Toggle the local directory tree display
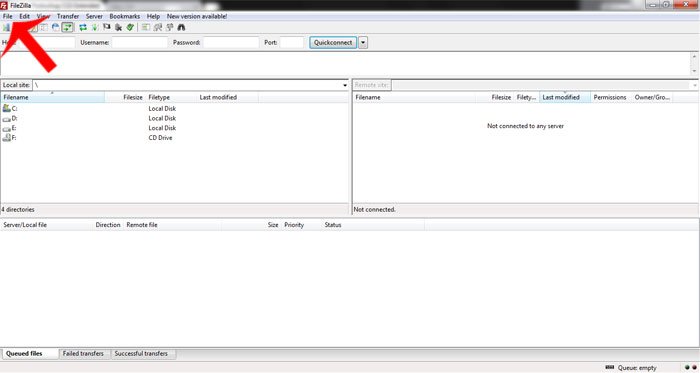This screenshot has height=373, width=700. coord(44,27)
